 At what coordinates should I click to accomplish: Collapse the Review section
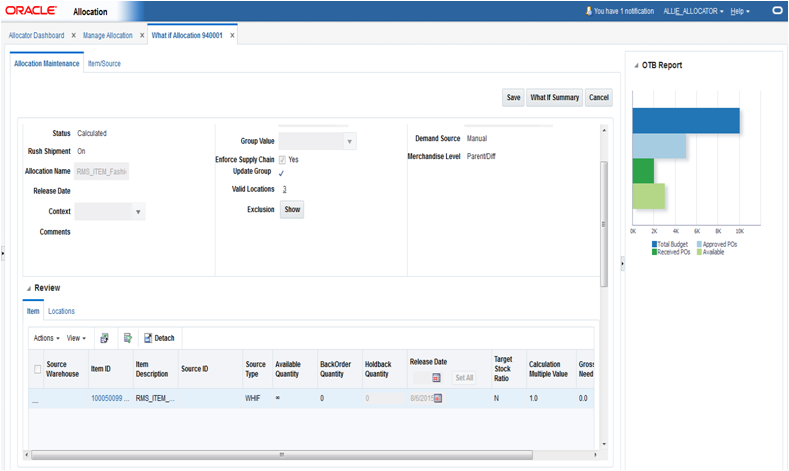(x=29, y=289)
